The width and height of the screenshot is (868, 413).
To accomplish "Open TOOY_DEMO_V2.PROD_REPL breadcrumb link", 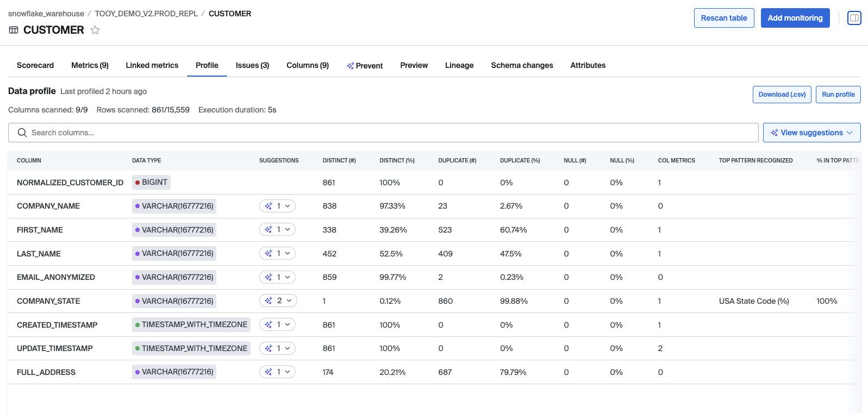I will click(x=146, y=14).
